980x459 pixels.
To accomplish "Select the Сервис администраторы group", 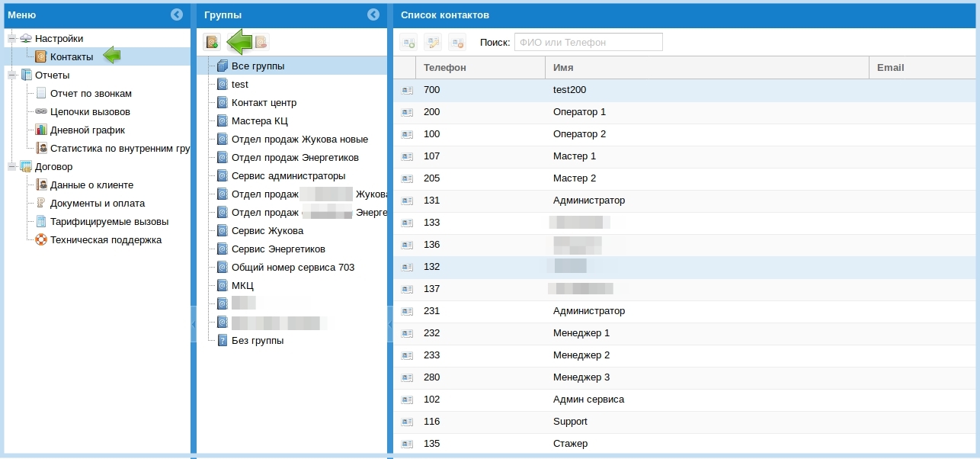I will [x=289, y=175].
